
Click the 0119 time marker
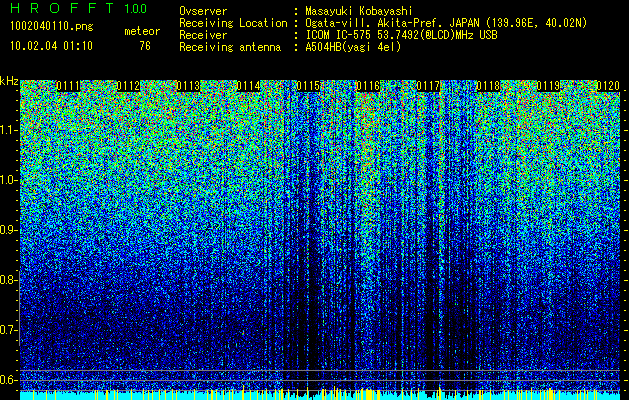tap(548, 86)
